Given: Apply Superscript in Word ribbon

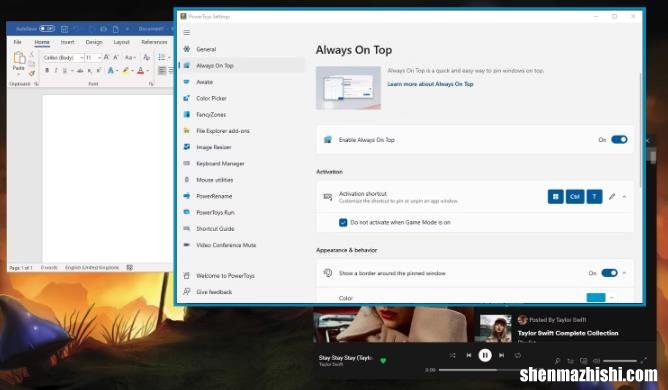Looking at the screenshot, I should click(x=98, y=70).
